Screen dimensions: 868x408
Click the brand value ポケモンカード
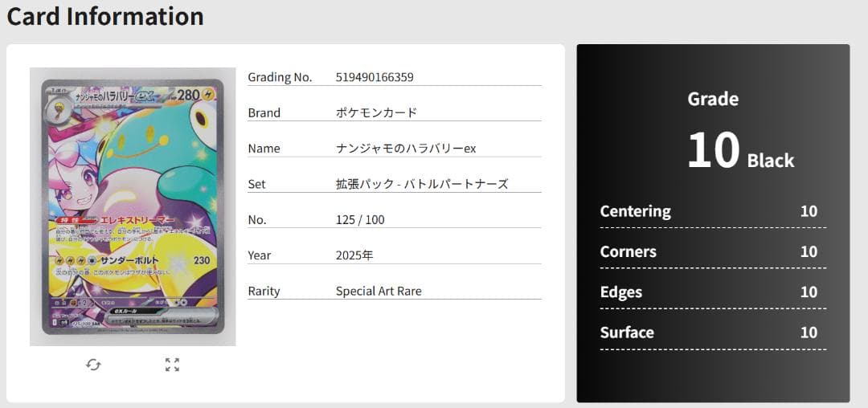coord(376,112)
